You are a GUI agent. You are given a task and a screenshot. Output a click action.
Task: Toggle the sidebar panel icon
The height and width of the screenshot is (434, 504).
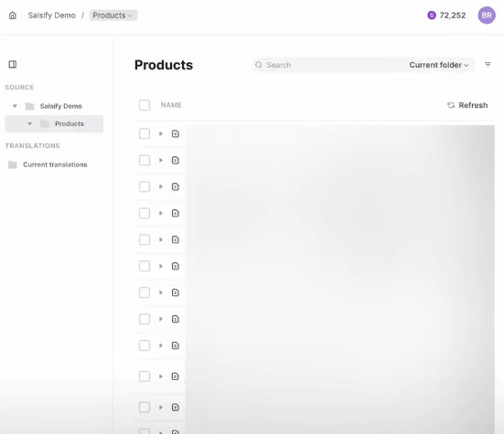tap(13, 65)
